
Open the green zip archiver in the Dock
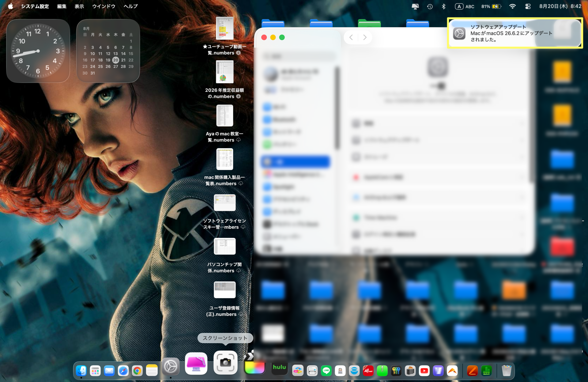[x=382, y=371]
